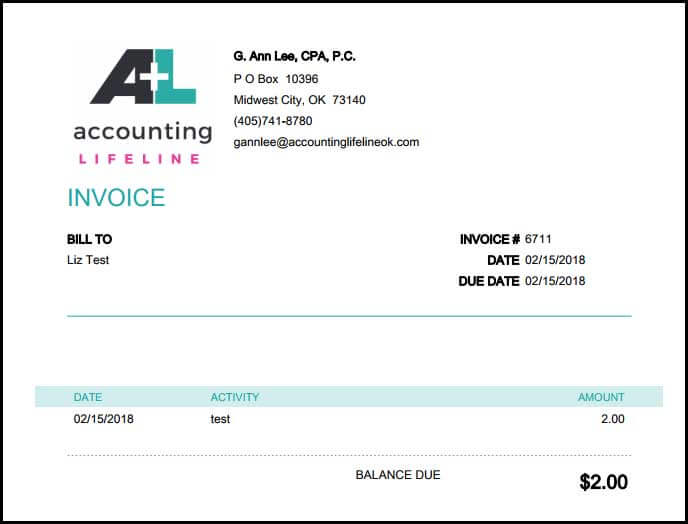The image size is (688, 524).
Task: Select the gannlee@accountinglifelineok.com email address
Action: (x=326, y=142)
